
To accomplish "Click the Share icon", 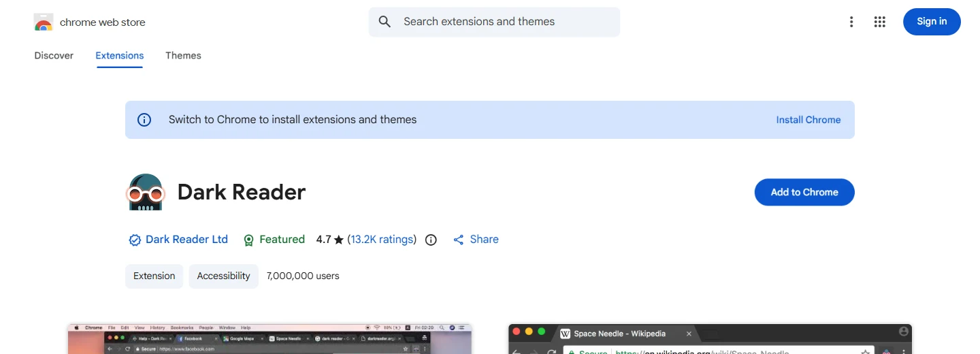I will [459, 240].
